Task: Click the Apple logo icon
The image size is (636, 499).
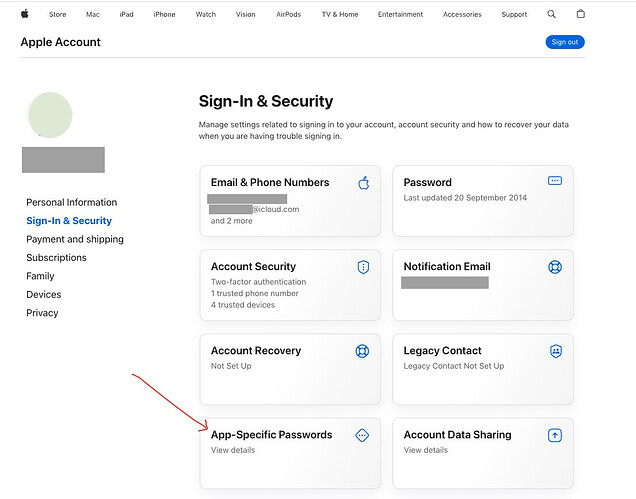Action: coord(25,14)
